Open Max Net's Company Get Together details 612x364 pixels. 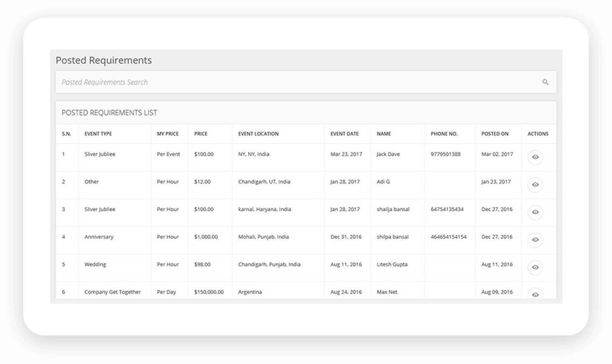535,295
